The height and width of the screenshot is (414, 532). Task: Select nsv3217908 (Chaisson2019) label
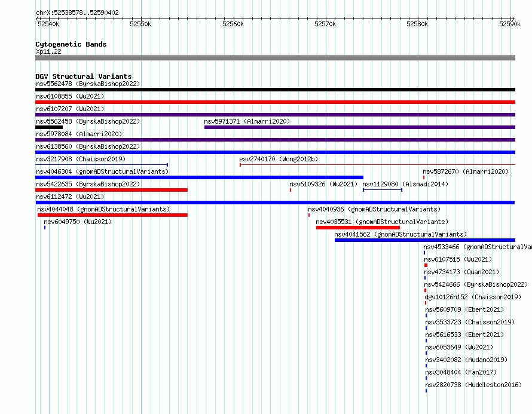point(81,159)
